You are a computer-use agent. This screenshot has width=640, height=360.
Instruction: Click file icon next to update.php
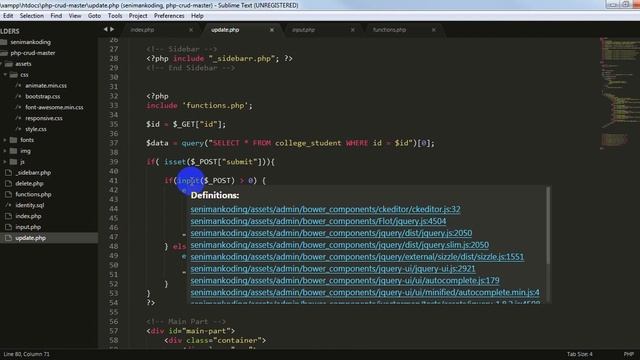coord(8,238)
